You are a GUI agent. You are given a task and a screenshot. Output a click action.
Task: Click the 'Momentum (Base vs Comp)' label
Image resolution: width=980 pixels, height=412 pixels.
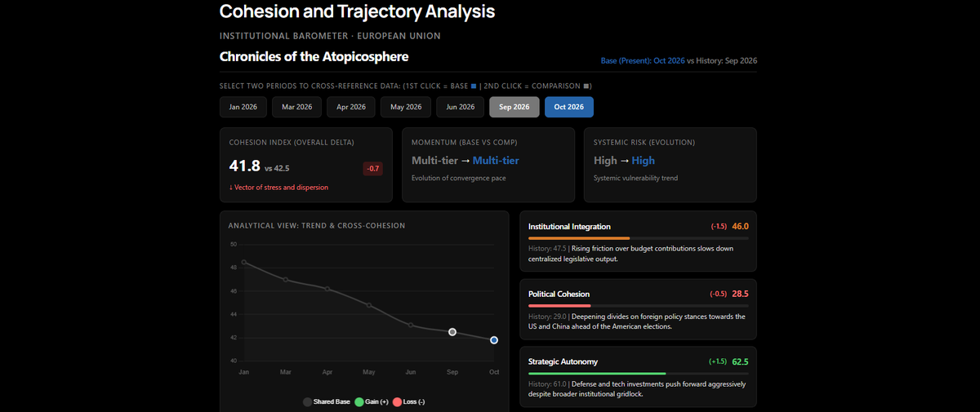[x=466, y=142]
